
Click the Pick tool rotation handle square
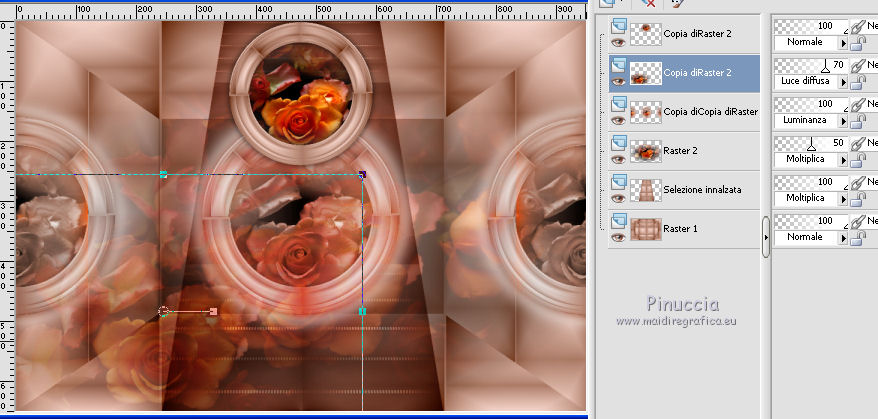pyautogui.click(x=213, y=311)
